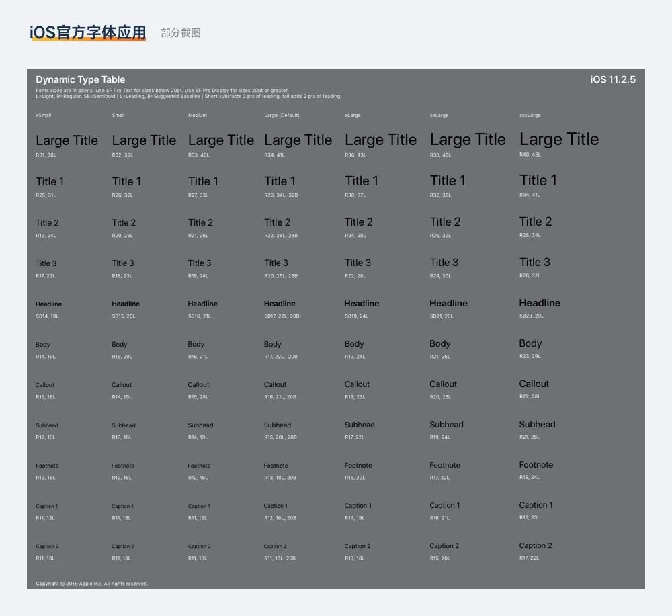Select the Title 1 sample under xxxLarge

tap(538, 180)
